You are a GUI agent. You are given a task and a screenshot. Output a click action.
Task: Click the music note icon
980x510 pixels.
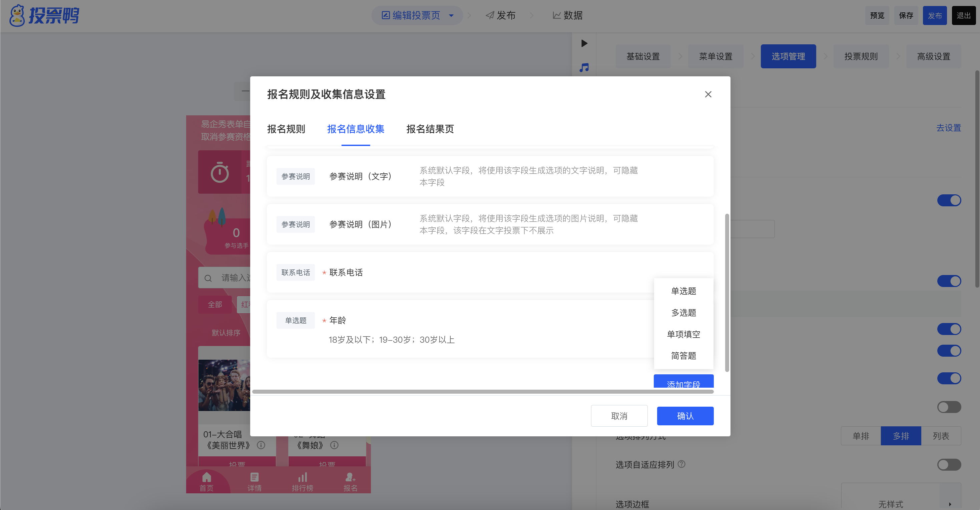[584, 68]
